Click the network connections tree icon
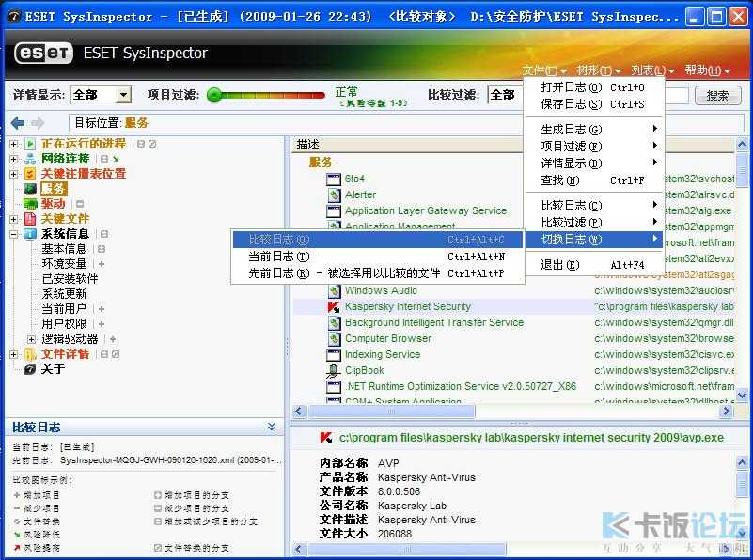This screenshot has height=560, width=753. click(30, 159)
